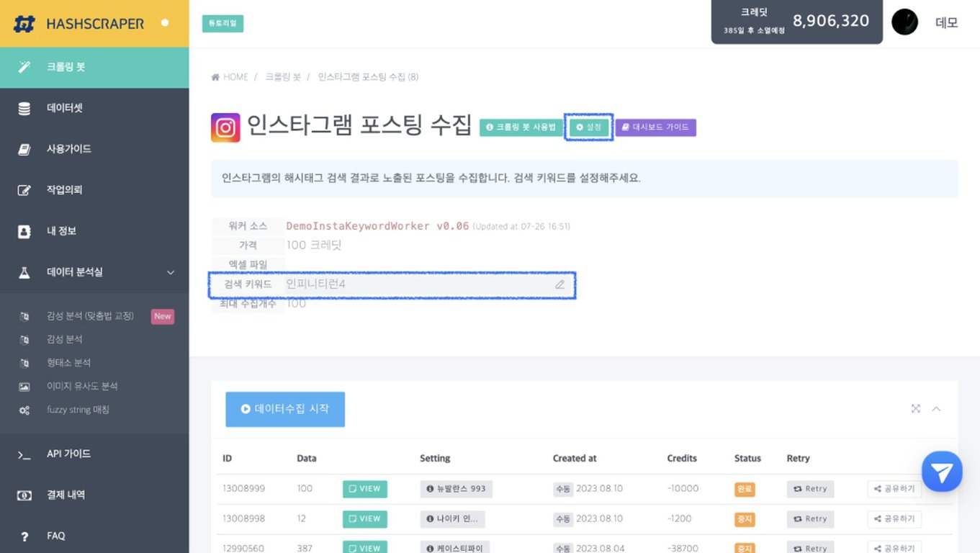
Task: Click job ID 12990560
Action: [243, 548]
